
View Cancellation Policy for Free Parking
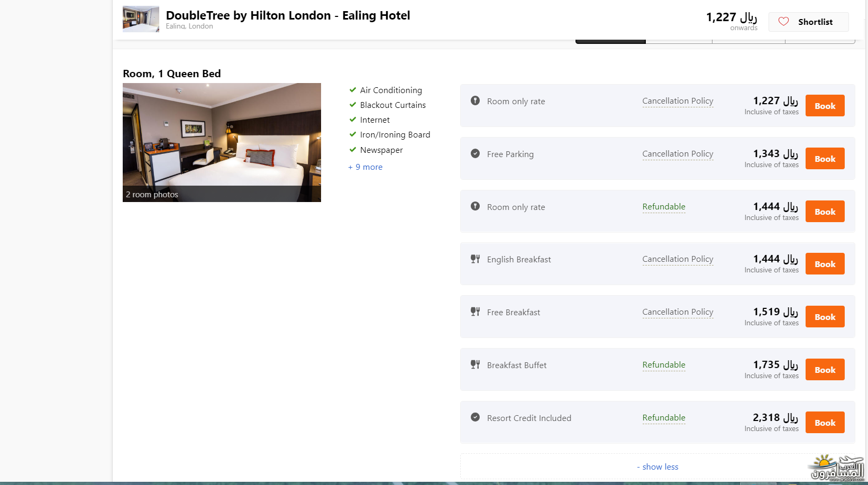pos(678,154)
